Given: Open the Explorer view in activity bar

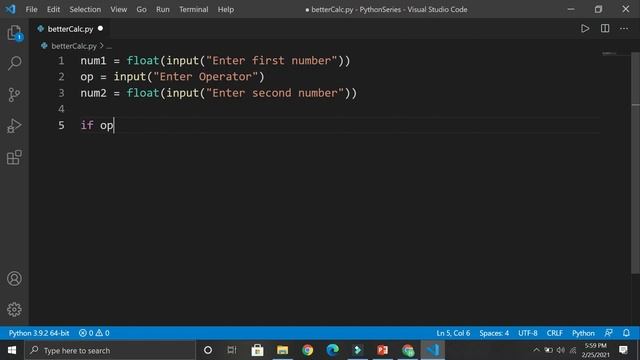Looking at the screenshot, I should click(x=14, y=33).
